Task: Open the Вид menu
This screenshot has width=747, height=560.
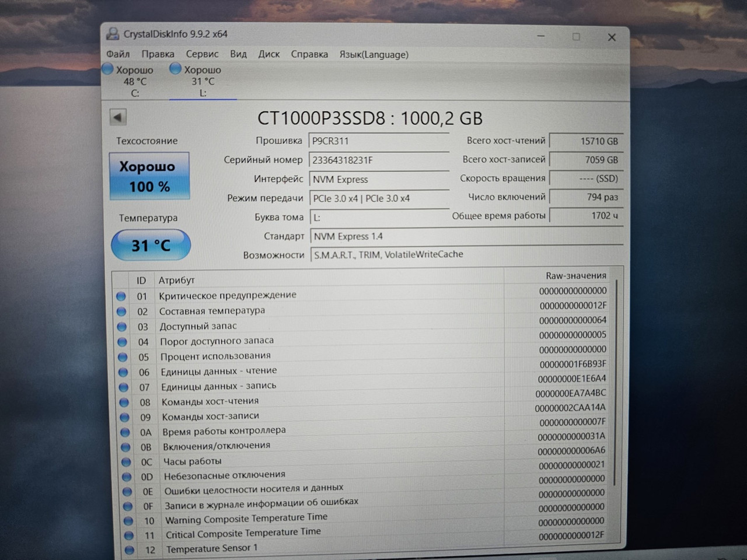Action: [x=238, y=54]
